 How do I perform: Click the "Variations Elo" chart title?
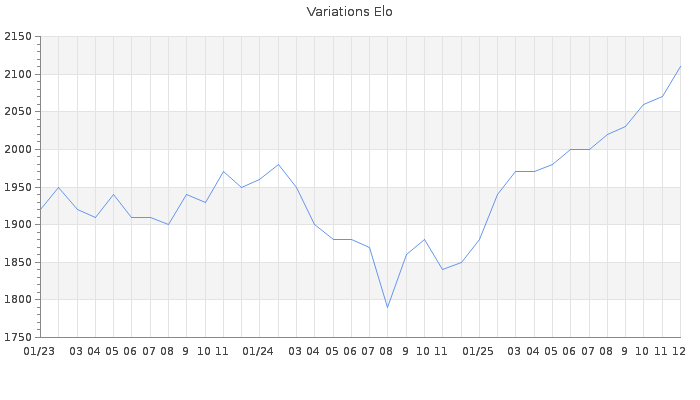tap(349, 12)
